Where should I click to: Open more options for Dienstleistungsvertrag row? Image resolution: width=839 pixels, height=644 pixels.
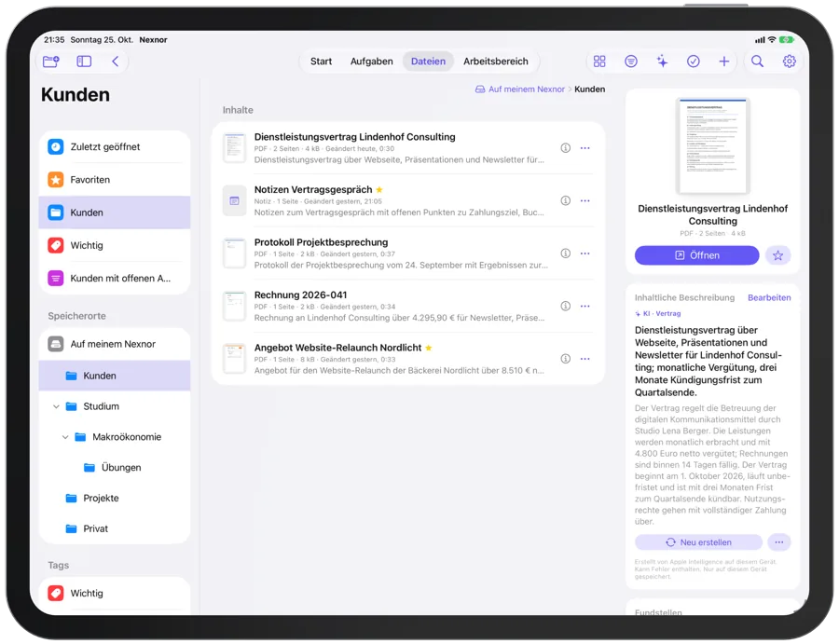click(x=585, y=148)
